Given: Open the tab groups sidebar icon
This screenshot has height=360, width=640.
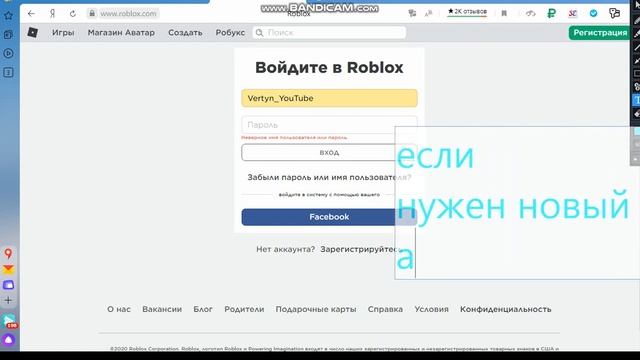Looking at the screenshot, I should 8,35.
